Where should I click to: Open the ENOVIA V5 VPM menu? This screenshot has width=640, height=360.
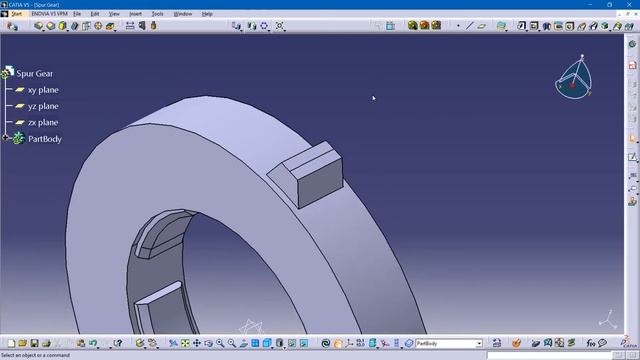pyautogui.click(x=49, y=14)
